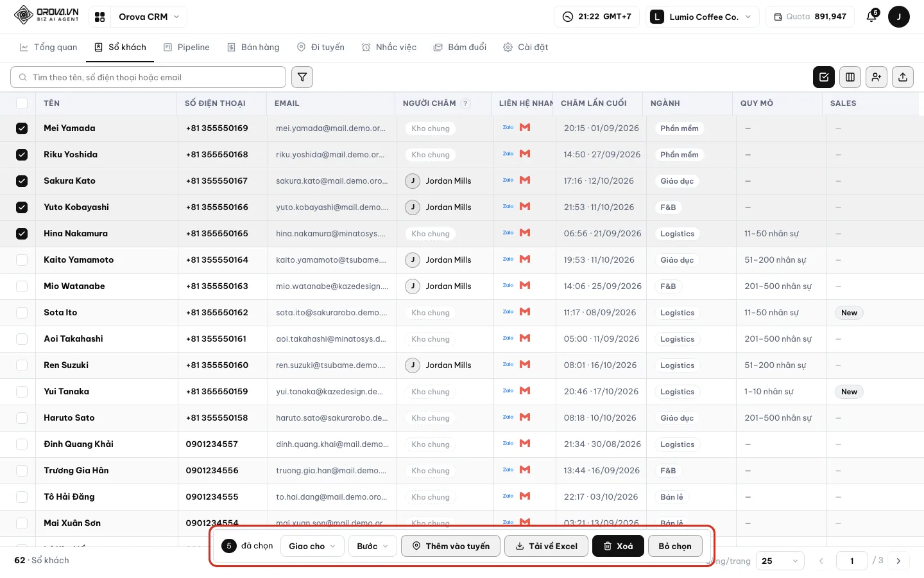The width and height of the screenshot is (924, 578).
Task: Click the add customer icon
Action: (877, 77)
